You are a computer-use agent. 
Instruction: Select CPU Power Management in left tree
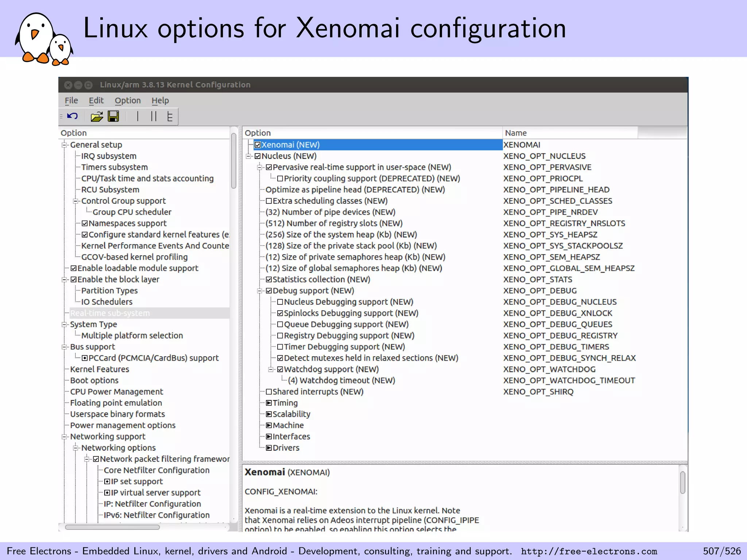tap(116, 392)
